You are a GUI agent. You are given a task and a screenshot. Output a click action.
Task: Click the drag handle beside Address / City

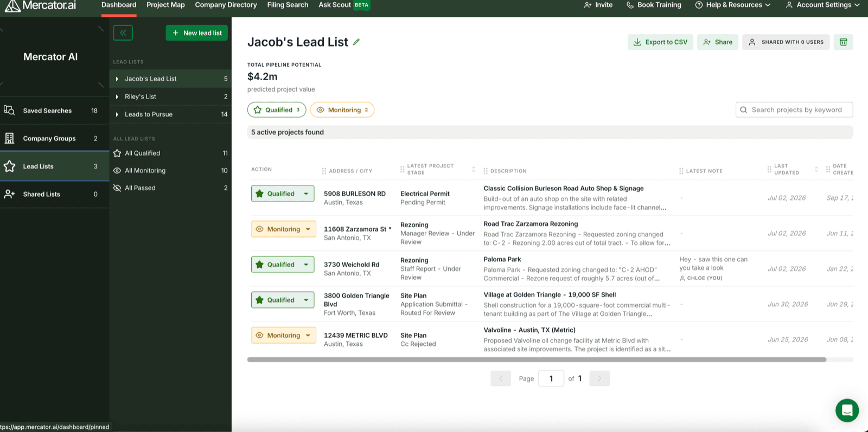tap(324, 171)
